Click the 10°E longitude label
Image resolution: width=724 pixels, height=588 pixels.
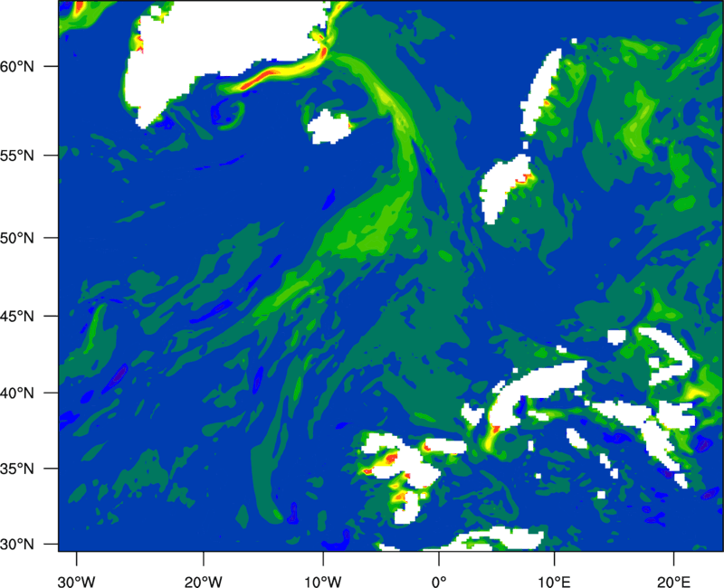[x=554, y=582]
